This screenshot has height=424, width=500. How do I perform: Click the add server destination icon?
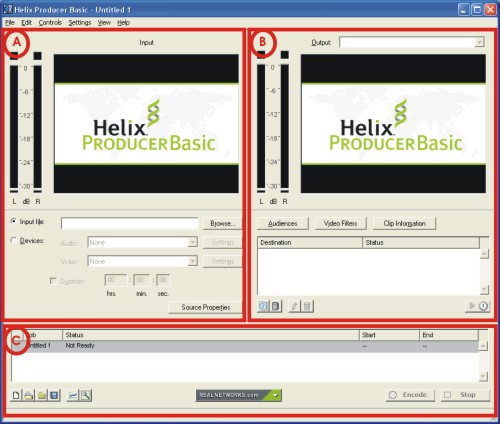263,306
